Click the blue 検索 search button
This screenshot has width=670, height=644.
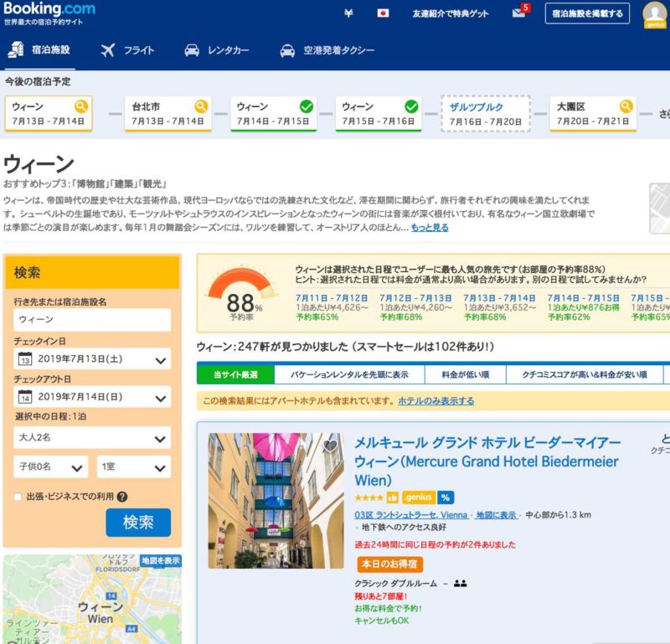[x=138, y=523]
